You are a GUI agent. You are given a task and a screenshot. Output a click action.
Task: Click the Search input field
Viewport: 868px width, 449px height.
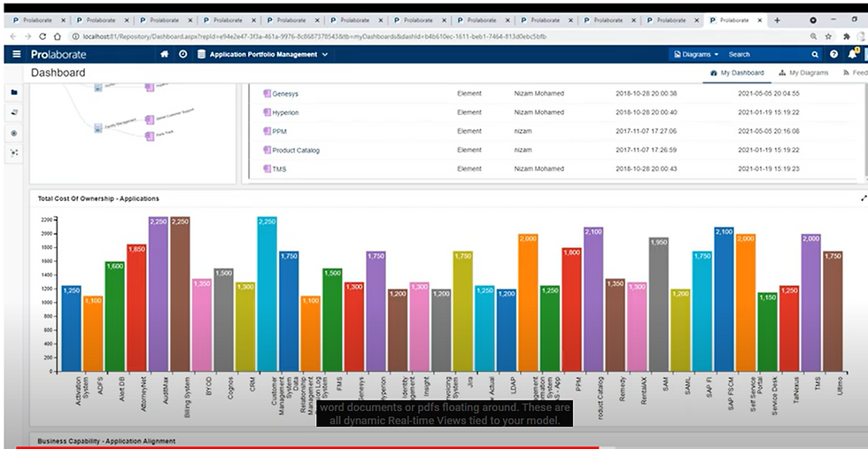pos(765,54)
